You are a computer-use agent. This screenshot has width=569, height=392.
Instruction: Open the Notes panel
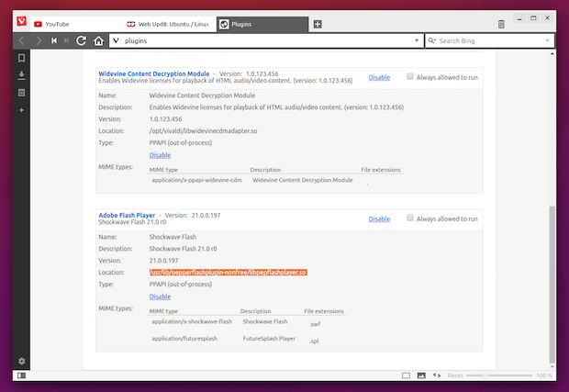click(x=21, y=93)
